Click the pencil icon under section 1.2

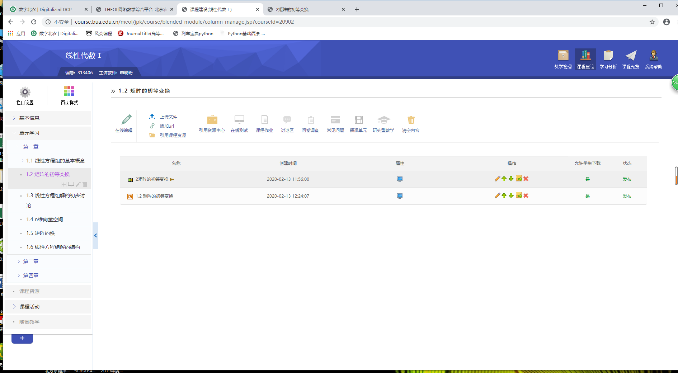[x=78, y=185]
